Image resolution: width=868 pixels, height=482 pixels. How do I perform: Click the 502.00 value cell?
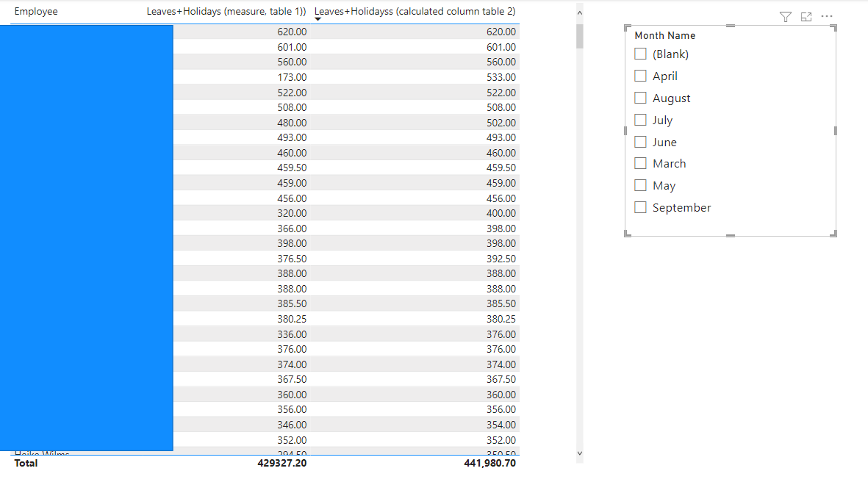pos(501,123)
